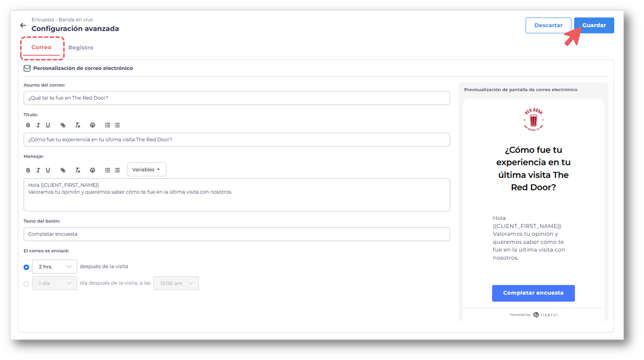Image resolution: width=644 pixels, height=360 pixels.
Task: Insert a link in the Título toolbar
Action: [63, 125]
